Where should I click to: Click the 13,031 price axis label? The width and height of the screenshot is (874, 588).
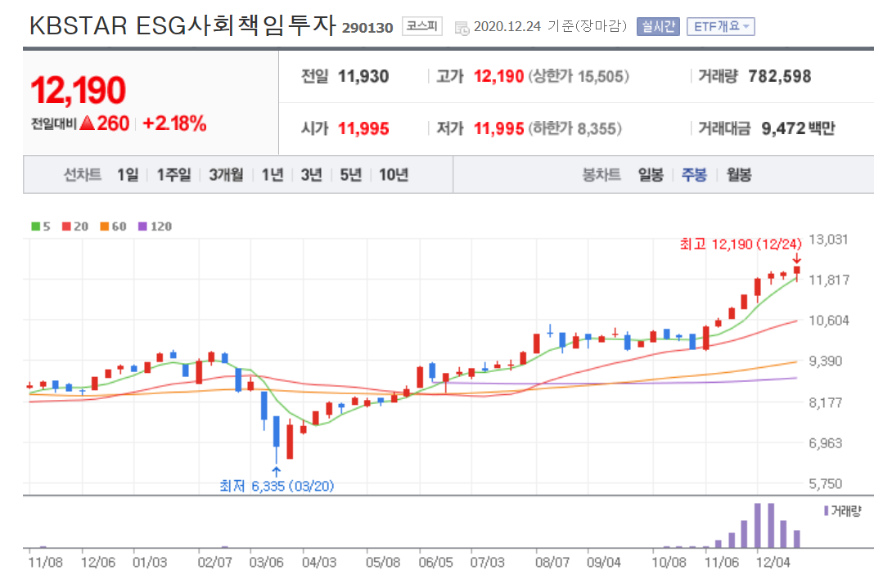(828, 240)
